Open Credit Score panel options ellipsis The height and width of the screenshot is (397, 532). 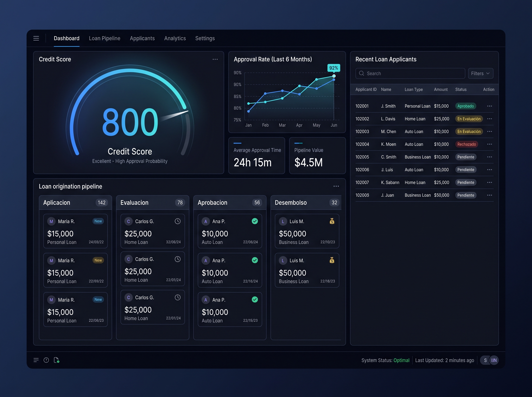coord(215,59)
